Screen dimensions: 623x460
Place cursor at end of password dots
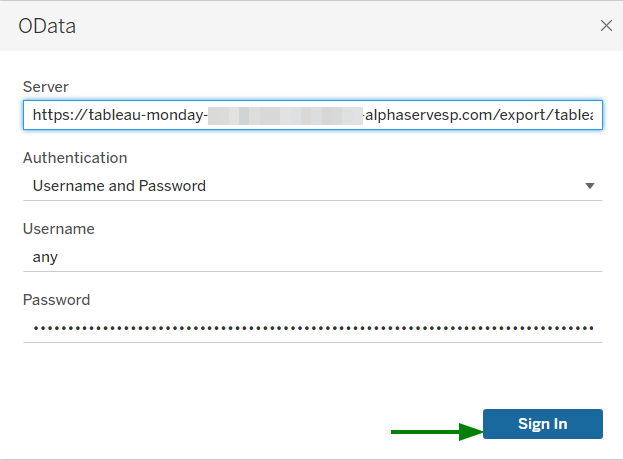[x=596, y=328]
